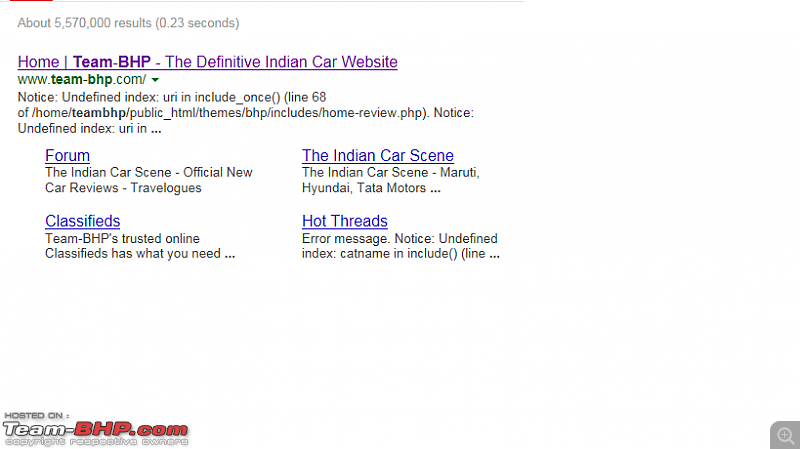
Task: Click 'Team-BHP's trusted online' description text
Action: [122, 239]
